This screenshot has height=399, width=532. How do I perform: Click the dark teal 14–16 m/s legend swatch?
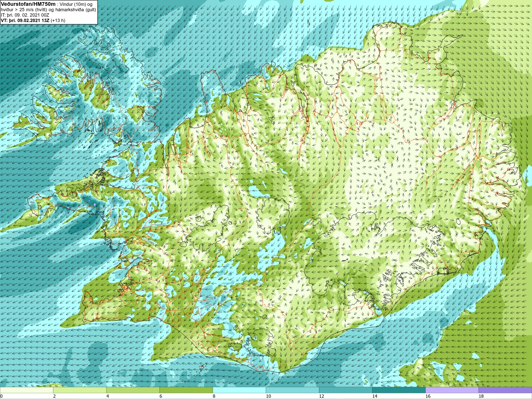tap(399, 390)
